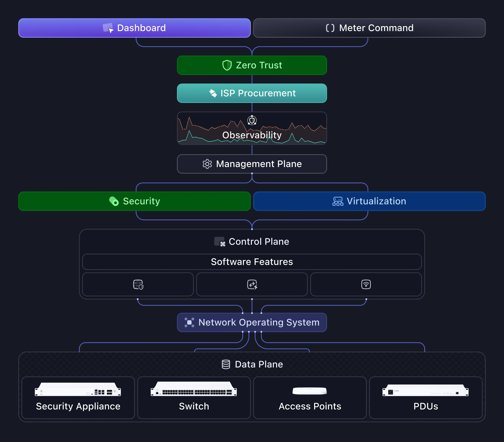This screenshot has width=504, height=442.
Task: Click the Data Plane heading
Action: (259, 364)
